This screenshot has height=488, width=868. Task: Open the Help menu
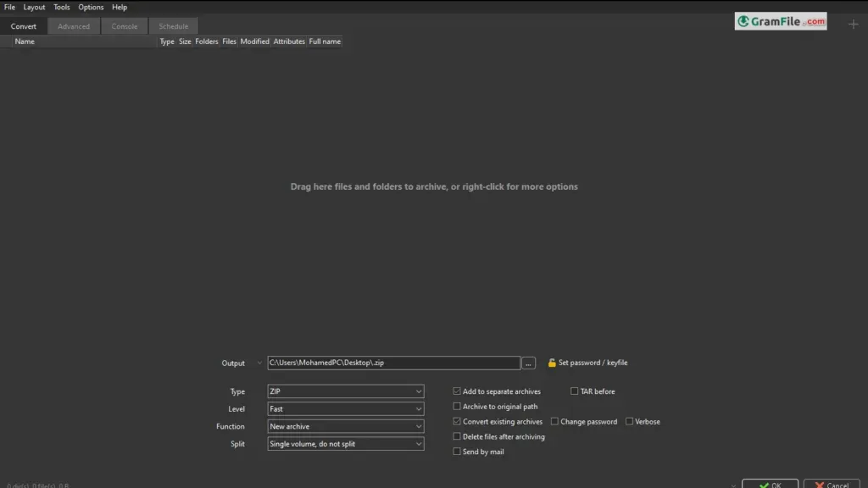pos(120,7)
